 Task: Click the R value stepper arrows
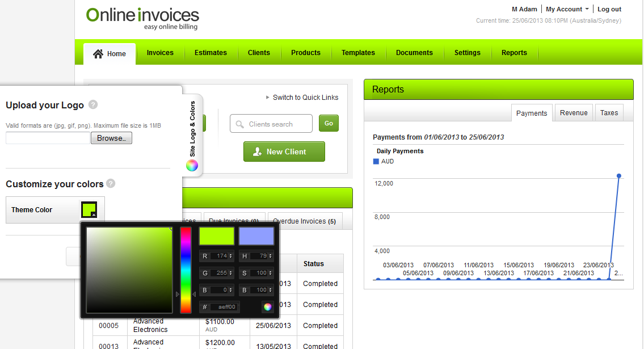230,257
